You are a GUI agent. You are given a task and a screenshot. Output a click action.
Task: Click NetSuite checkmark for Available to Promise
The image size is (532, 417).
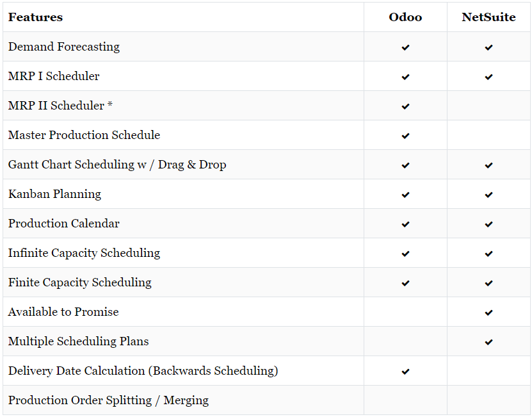488,313
